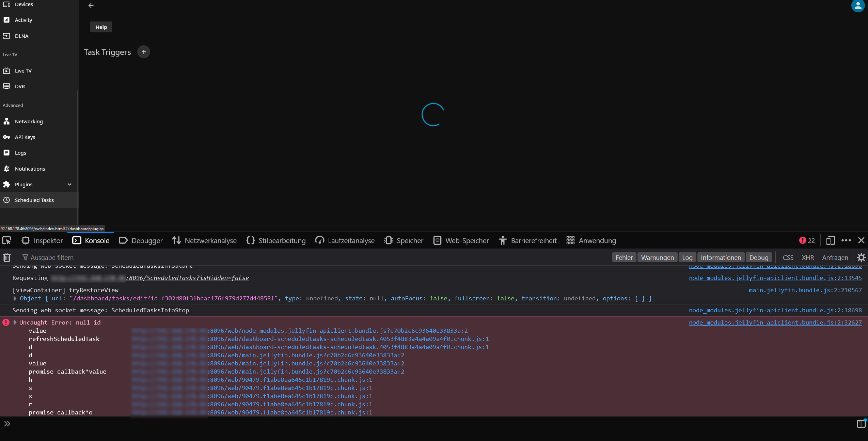
Task: Open main.jellyfin.bundle.js:2:210567 source link
Action: coord(805,290)
